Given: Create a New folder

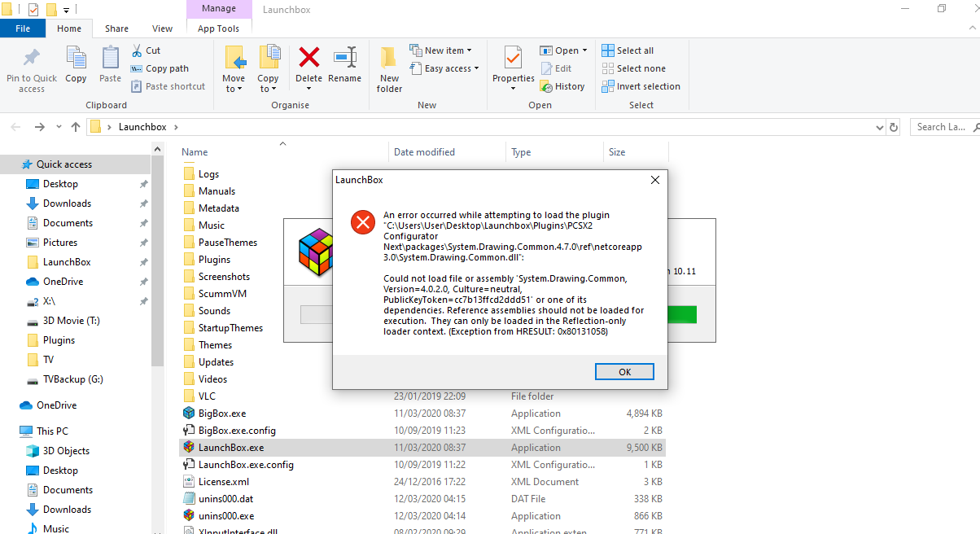Looking at the screenshot, I should click(x=389, y=69).
